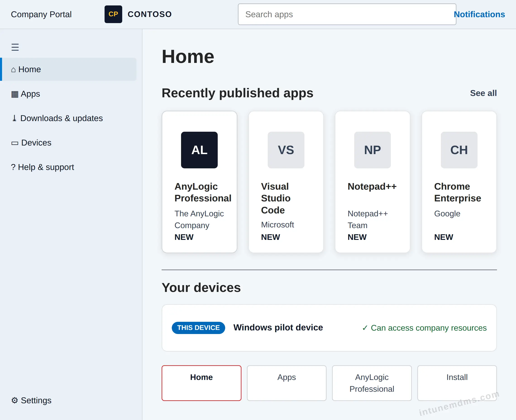Open Settings with the gear icon

(x=31, y=400)
